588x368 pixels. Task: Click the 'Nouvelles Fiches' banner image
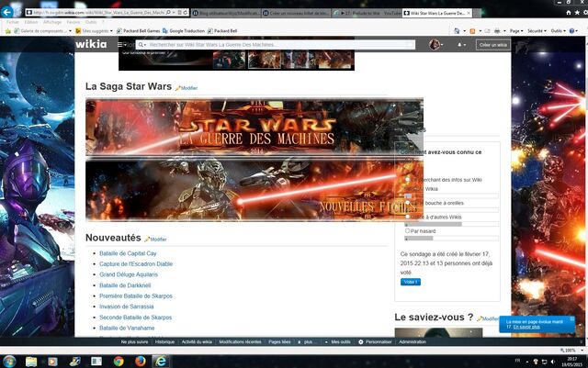(254, 189)
